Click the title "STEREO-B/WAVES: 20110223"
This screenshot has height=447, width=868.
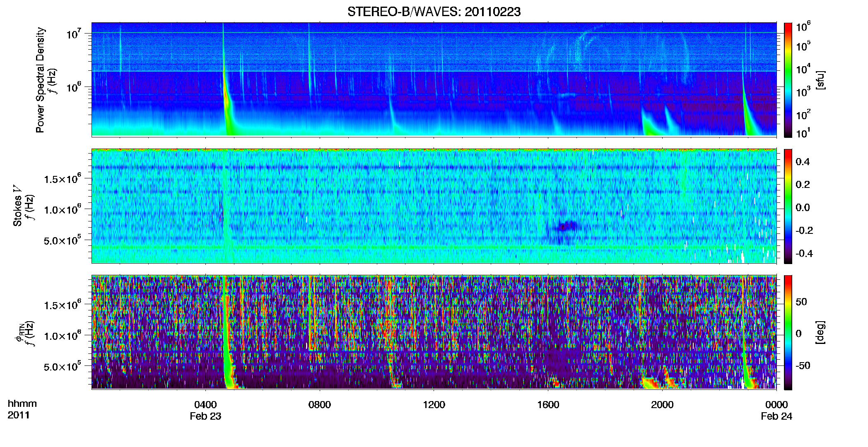point(434,12)
